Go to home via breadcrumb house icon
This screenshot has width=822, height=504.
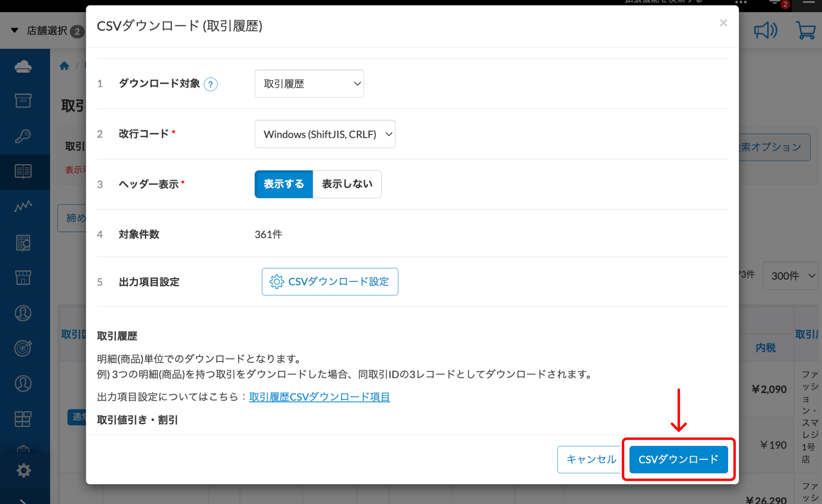(x=64, y=66)
